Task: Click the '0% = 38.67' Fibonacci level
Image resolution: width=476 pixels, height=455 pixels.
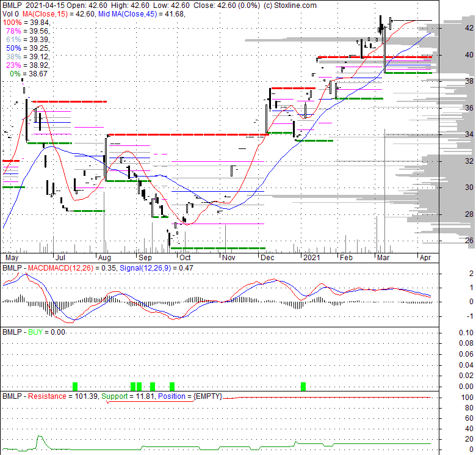Action: (x=29, y=73)
